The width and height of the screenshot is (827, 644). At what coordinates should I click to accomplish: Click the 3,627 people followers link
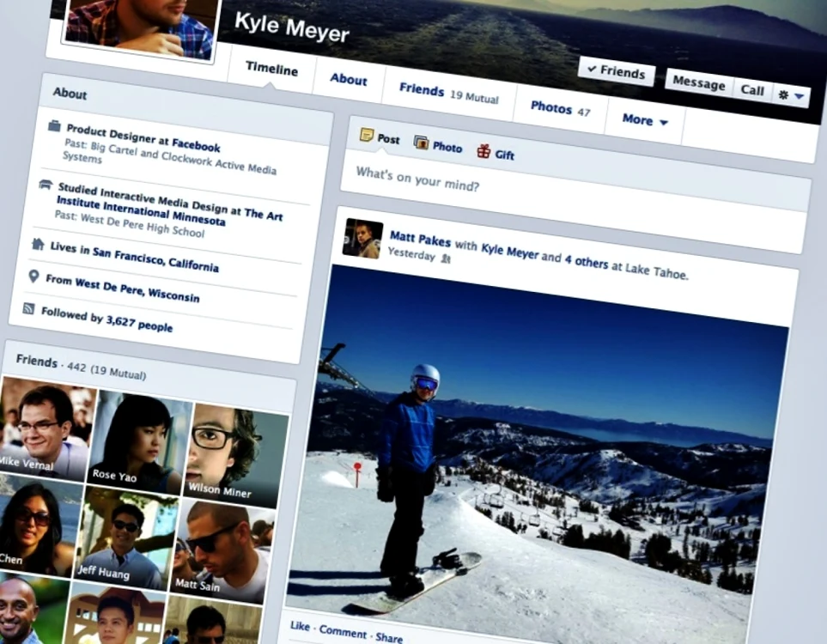click(x=139, y=323)
